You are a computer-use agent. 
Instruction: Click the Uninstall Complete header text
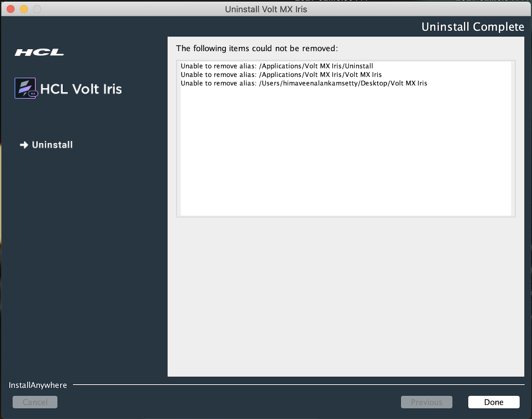pos(473,27)
